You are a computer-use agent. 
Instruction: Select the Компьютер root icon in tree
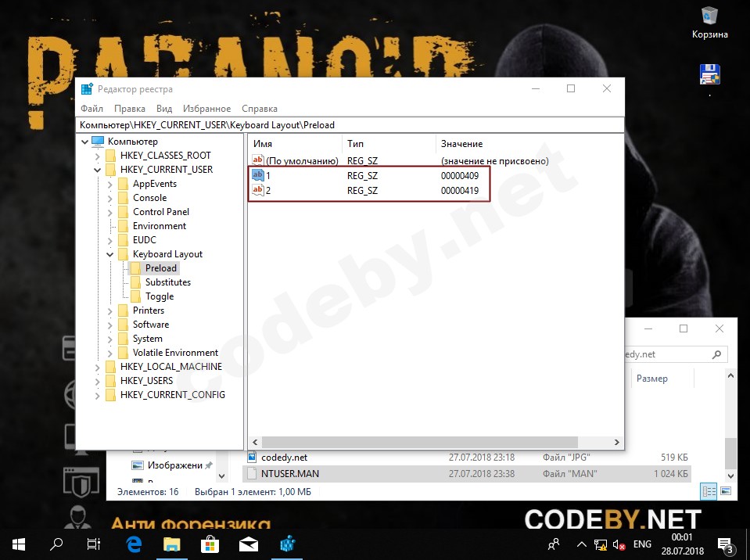98,141
